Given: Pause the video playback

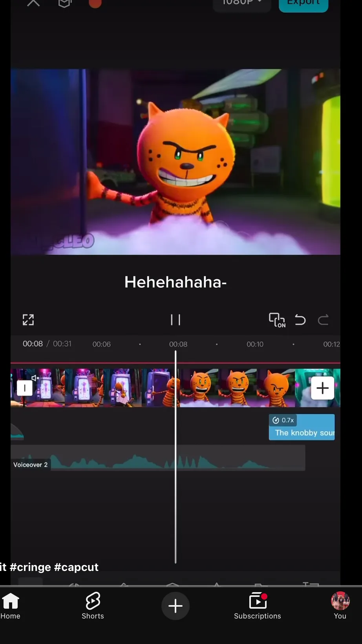Looking at the screenshot, I should pos(176,320).
